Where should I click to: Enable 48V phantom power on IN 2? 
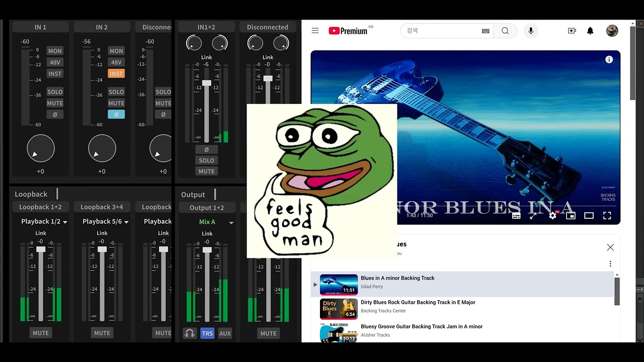pyautogui.click(x=116, y=62)
